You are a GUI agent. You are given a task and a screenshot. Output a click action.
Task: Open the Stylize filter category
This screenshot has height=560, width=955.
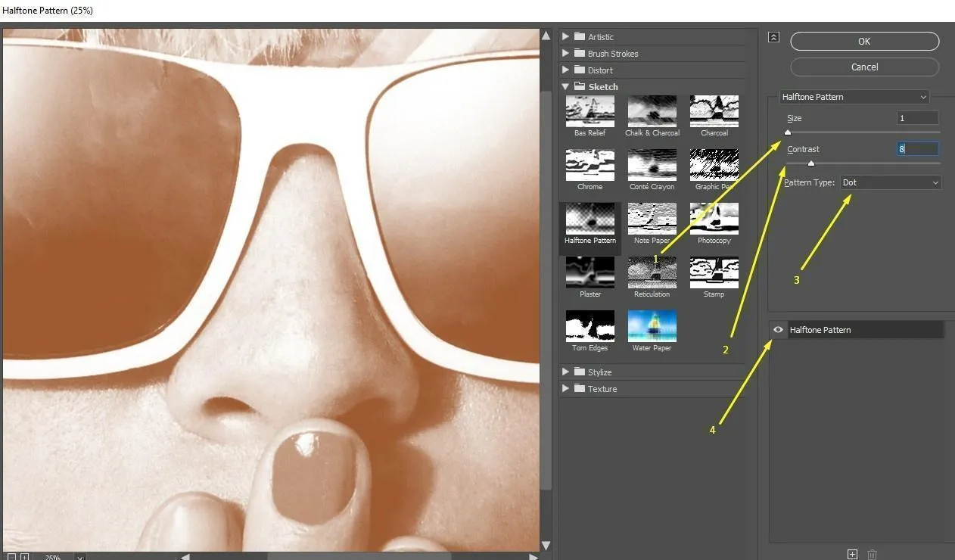point(565,372)
